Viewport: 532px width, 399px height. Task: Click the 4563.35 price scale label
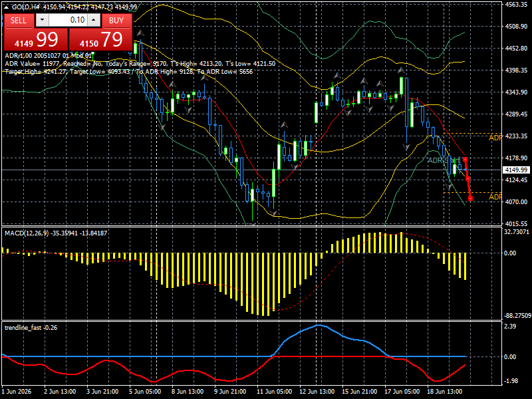[x=516, y=5]
